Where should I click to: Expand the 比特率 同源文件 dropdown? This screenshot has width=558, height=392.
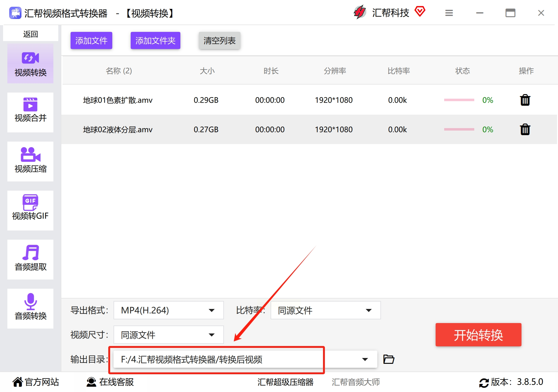click(325, 310)
